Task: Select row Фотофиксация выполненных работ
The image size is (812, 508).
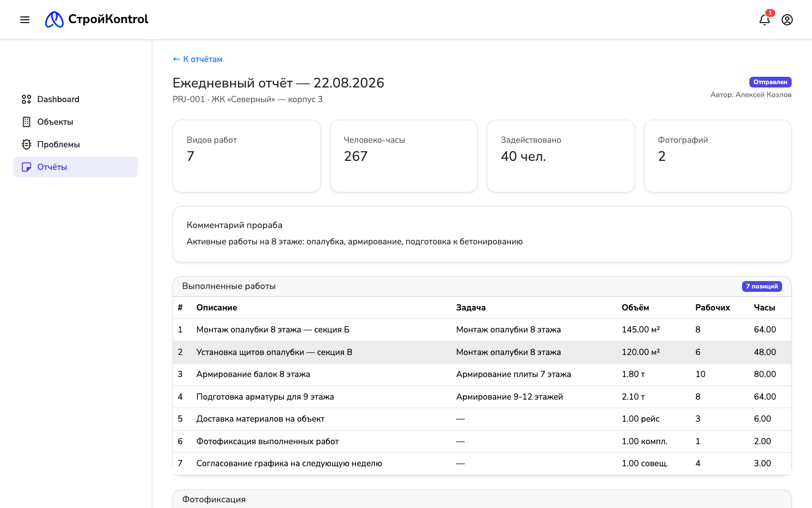Action: 482,441
